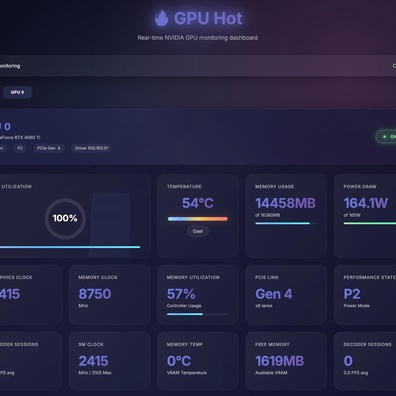Click the Real-time NVIDIA GPU monitoring subtitle
This screenshot has height=396, width=396.
tap(198, 38)
